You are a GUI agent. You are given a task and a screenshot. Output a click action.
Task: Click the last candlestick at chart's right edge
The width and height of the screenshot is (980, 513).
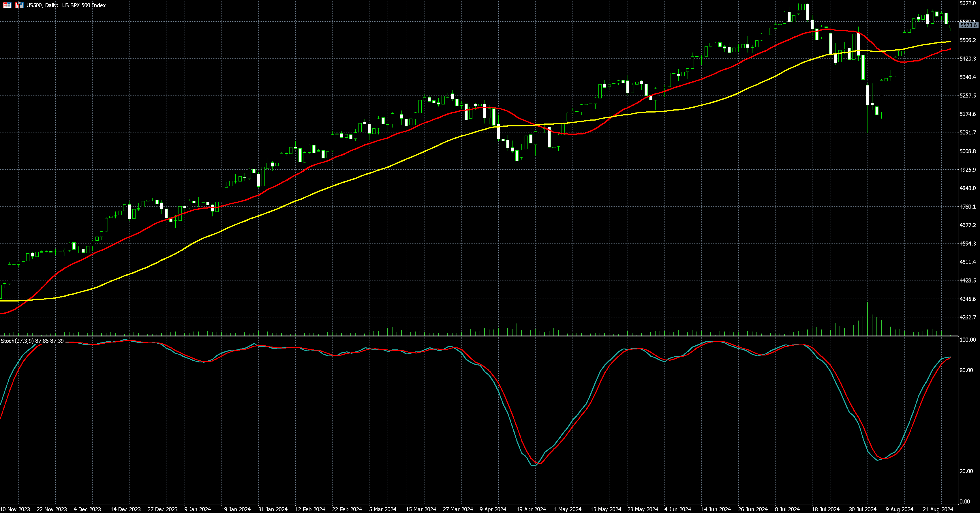(951, 27)
